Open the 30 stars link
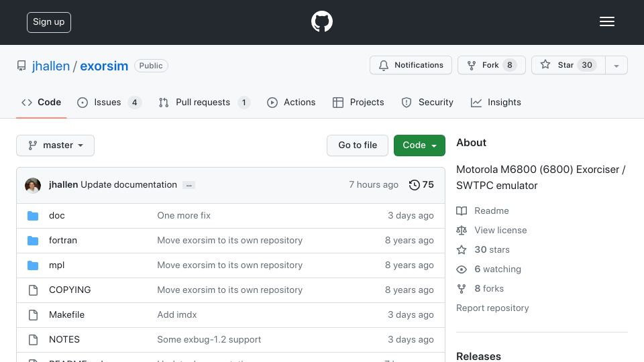 point(492,249)
